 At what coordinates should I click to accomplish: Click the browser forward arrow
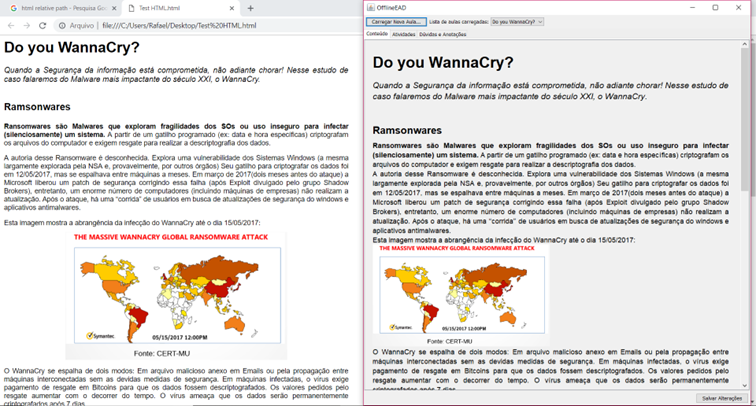(x=26, y=25)
